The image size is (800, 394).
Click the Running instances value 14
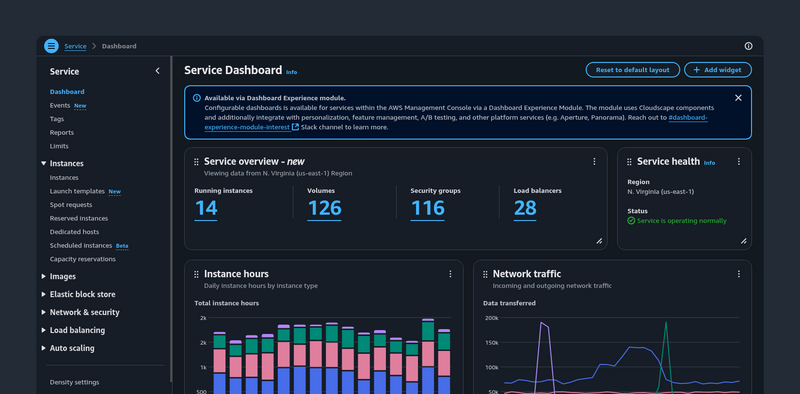pyautogui.click(x=206, y=208)
